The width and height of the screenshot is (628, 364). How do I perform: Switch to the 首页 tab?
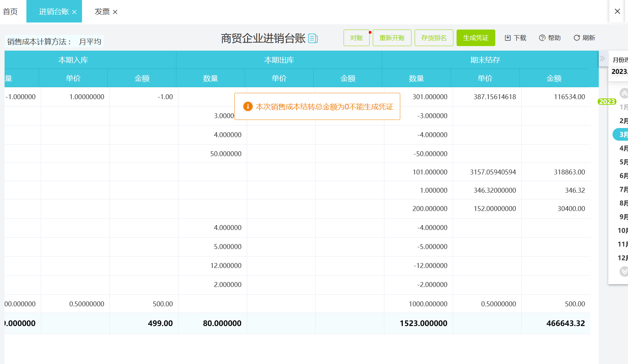[10, 11]
